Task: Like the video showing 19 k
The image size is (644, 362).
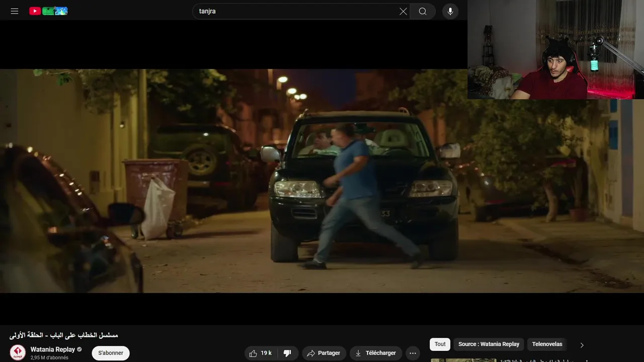Action: (x=260, y=353)
